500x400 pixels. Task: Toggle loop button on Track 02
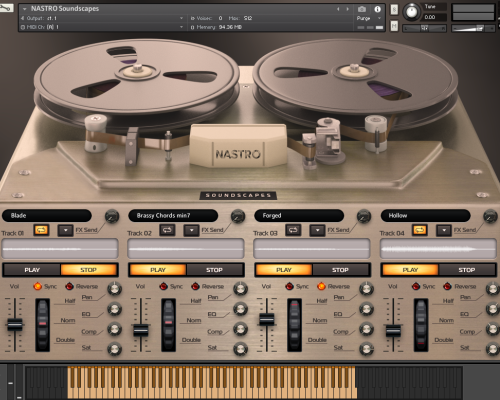point(167,230)
